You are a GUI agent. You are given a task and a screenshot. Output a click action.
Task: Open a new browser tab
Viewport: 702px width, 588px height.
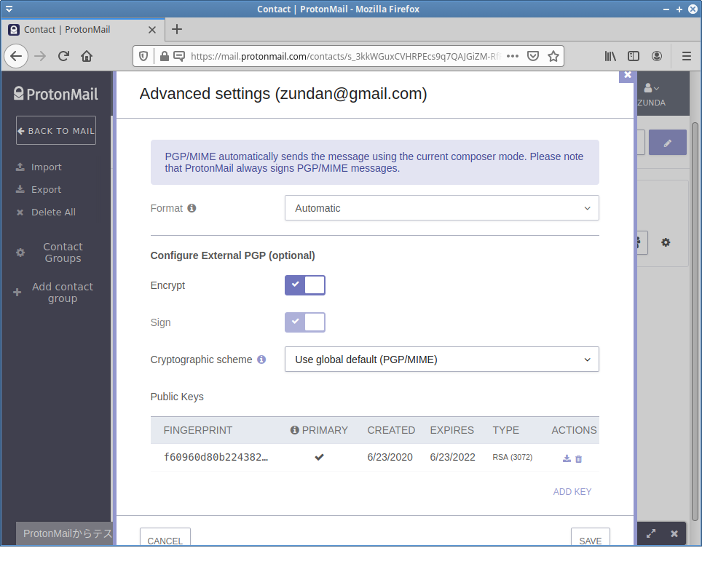tap(177, 30)
